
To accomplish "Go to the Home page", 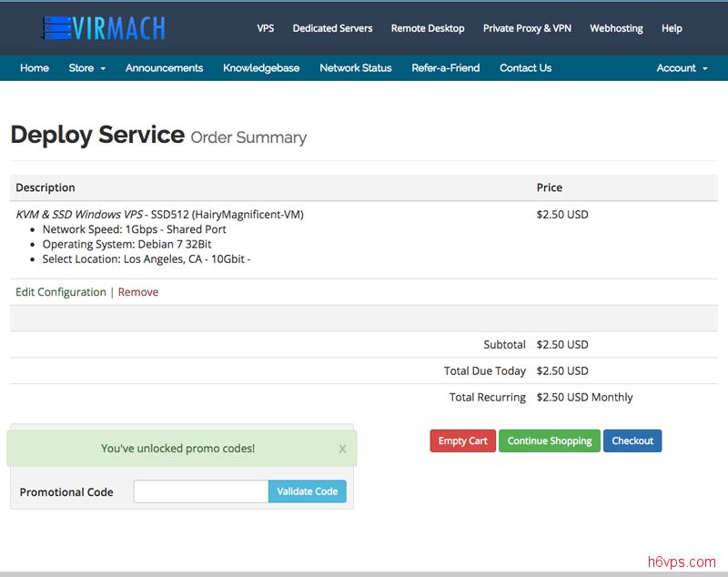I will pyautogui.click(x=35, y=68).
